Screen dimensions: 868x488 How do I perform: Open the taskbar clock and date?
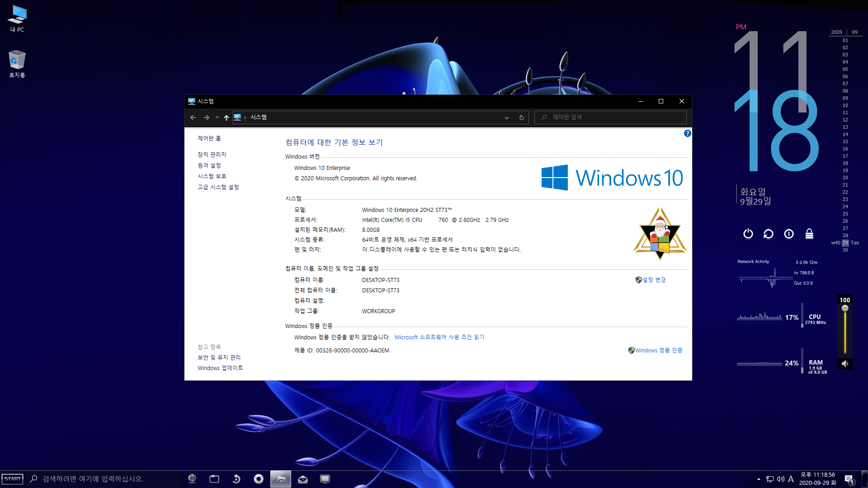[817, 479]
